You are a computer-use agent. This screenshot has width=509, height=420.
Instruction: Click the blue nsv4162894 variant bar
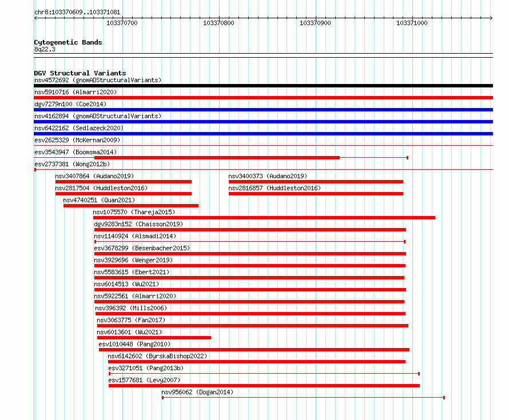point(263,122)
